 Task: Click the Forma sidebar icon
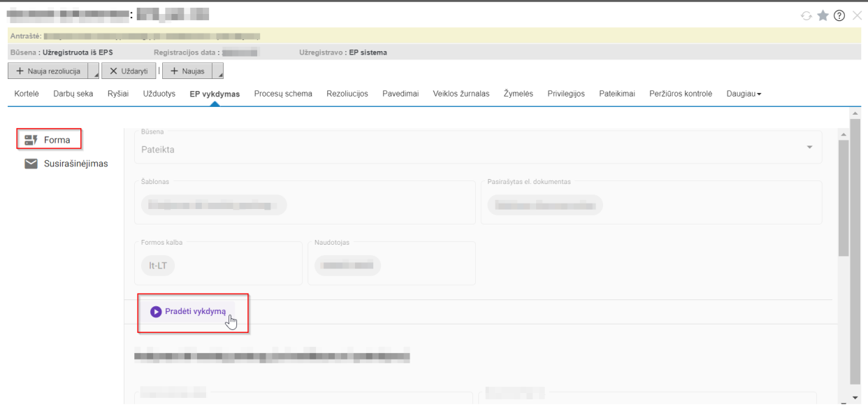[x=30, y=140]
